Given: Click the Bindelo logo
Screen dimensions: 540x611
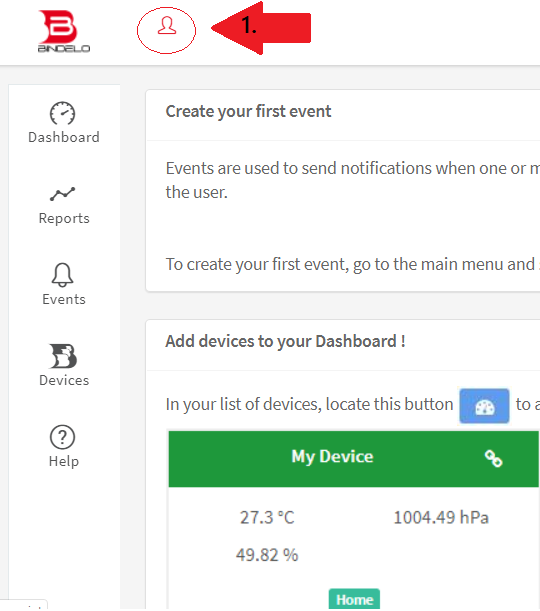Looking at the screenshot, I should pos(64,31).
